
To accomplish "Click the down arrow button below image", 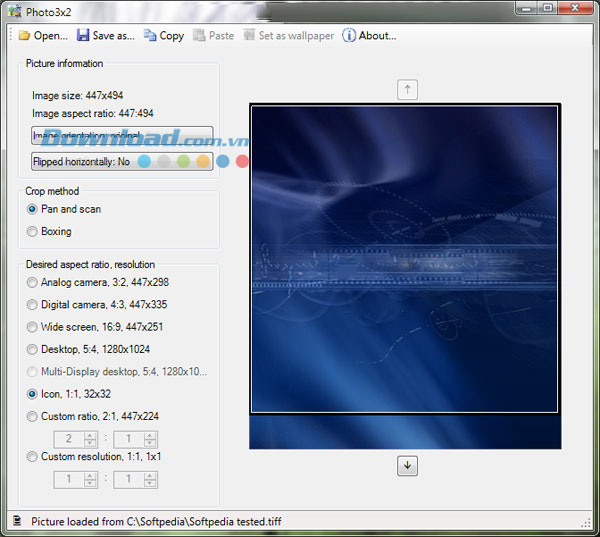I will (x=407, y=466).
